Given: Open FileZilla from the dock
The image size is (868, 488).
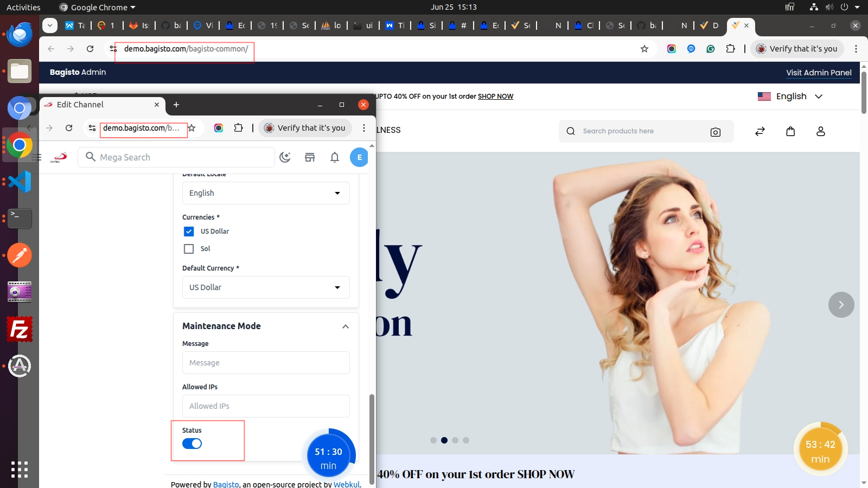Looking at the screenshot, I should pos(20,329).
